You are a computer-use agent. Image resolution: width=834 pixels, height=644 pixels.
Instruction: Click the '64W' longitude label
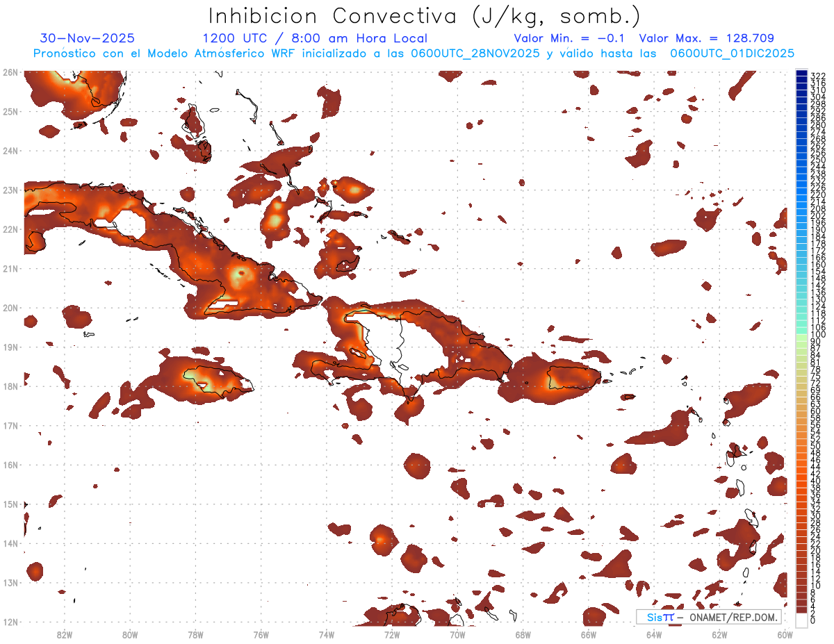click(654, 634)
